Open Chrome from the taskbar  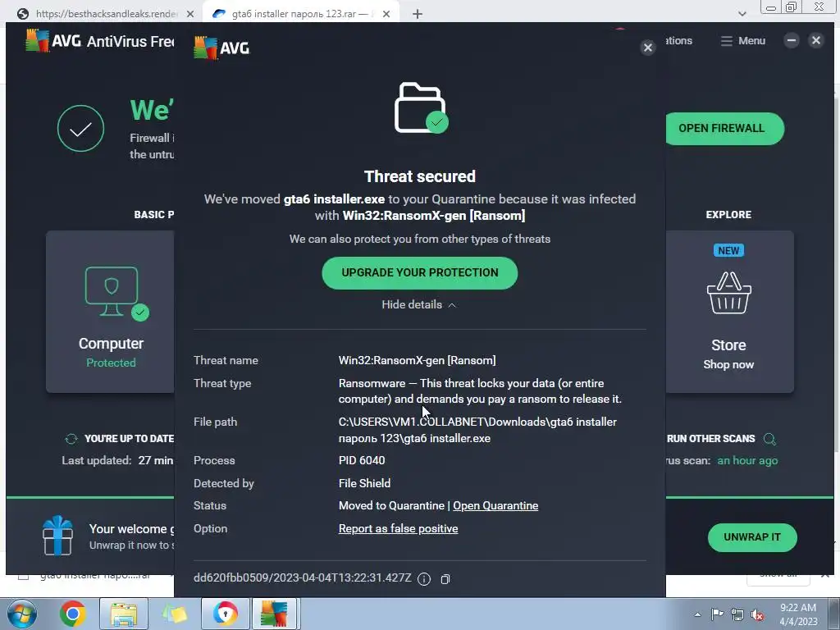point(72,614)
